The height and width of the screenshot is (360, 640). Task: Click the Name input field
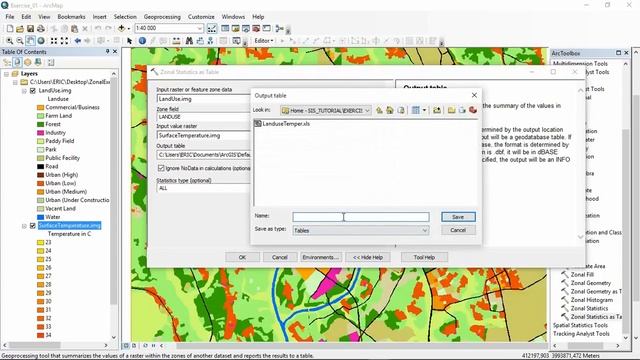pos(361,217)
